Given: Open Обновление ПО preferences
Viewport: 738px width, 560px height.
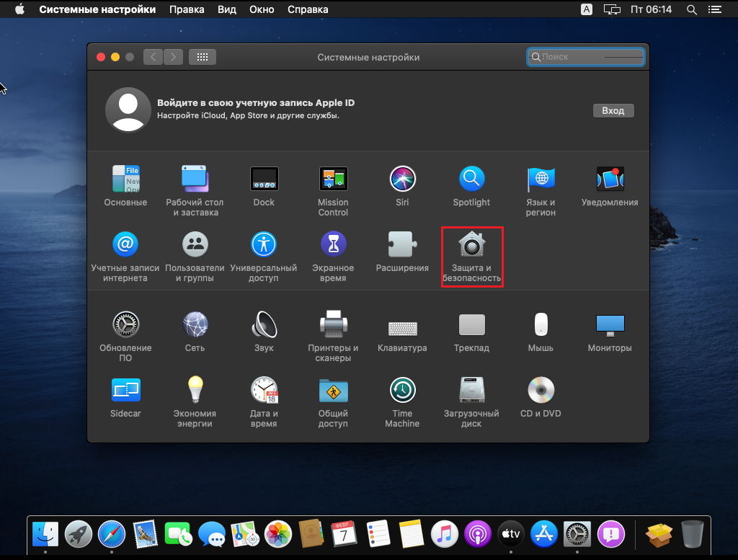Looking at the screenshot, I should click(125, 324).
